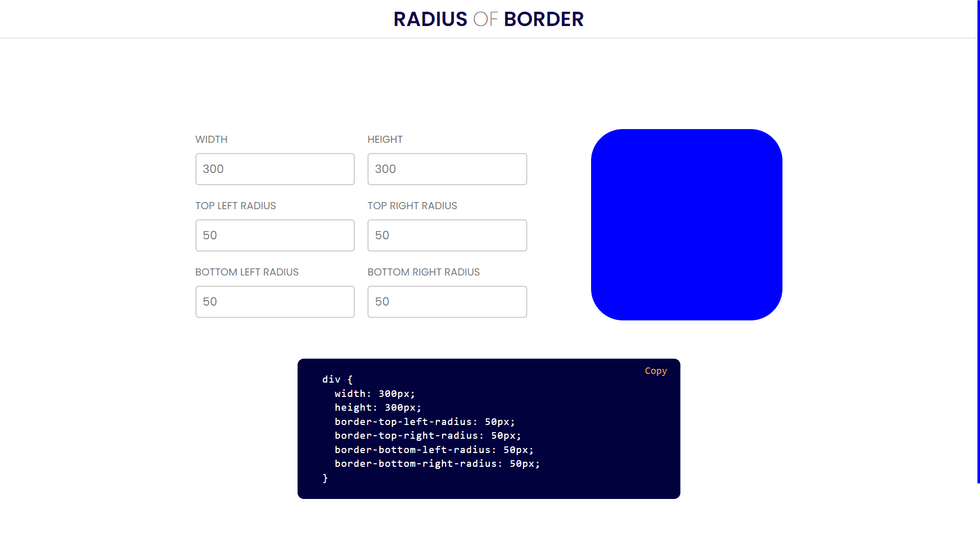Click the RADIUS OF BORDER site title
This screenshot has width=980, height=551.
490,19
